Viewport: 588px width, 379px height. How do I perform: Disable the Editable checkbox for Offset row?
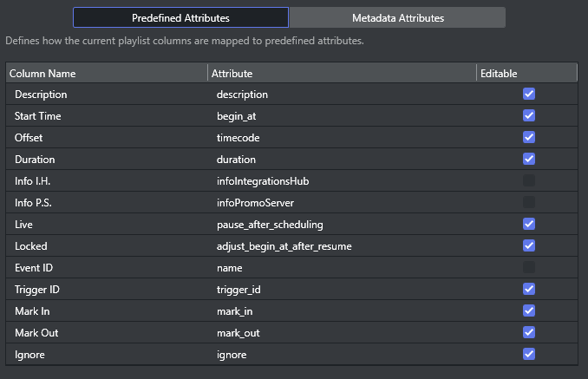pos(529,137)
